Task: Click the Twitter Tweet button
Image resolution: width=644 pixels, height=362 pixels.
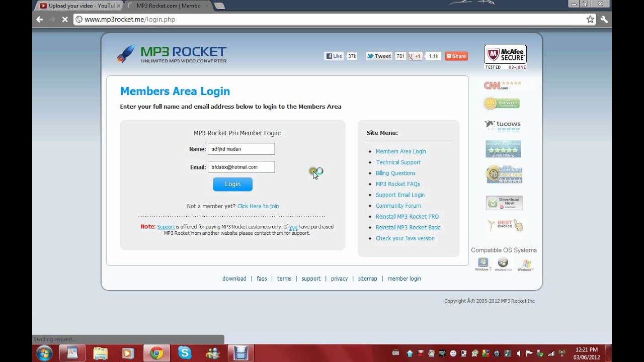Action: [379, 56]
